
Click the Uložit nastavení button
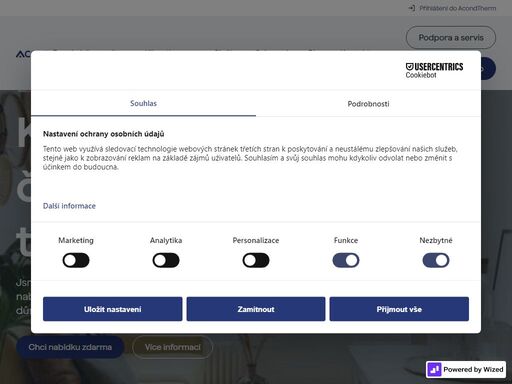[x=113, y=309]
